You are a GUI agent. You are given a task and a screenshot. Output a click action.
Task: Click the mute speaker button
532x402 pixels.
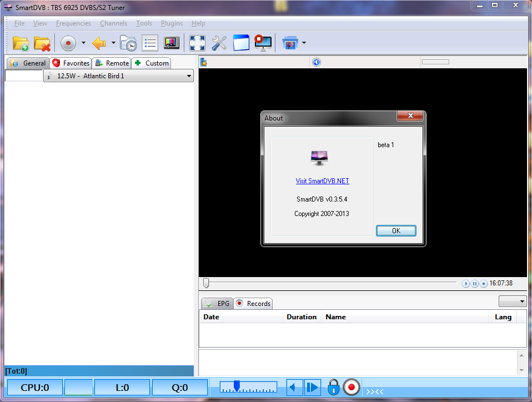(x=294, y=388)
